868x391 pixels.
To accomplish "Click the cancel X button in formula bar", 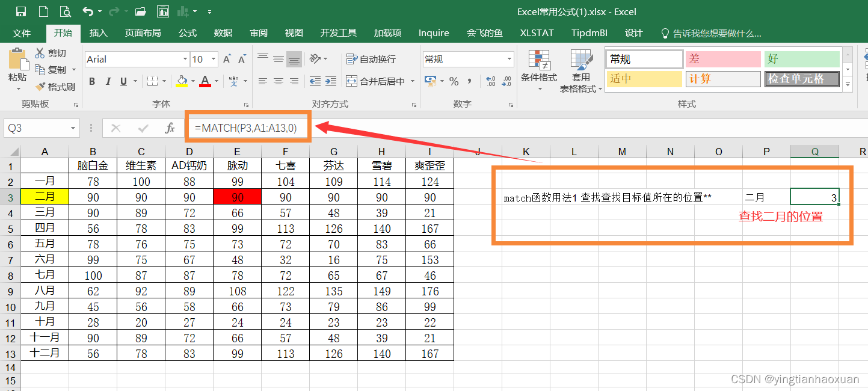I will pos(116,128).
